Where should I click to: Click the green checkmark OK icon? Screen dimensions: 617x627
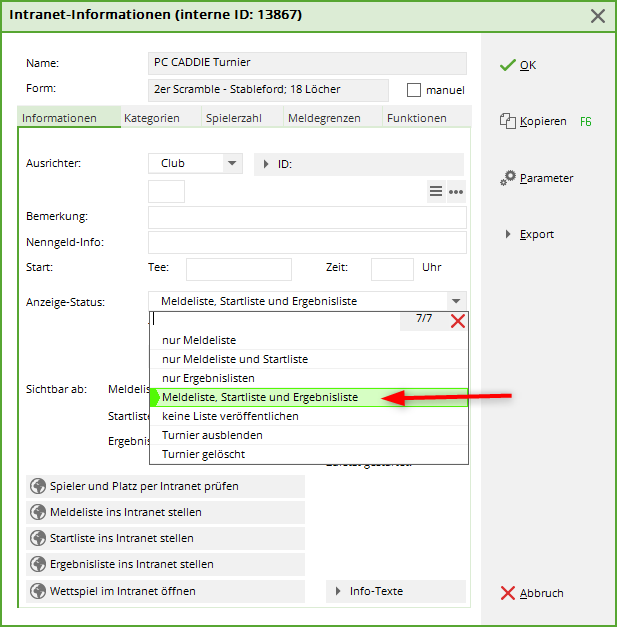click(x=507, y=65)
